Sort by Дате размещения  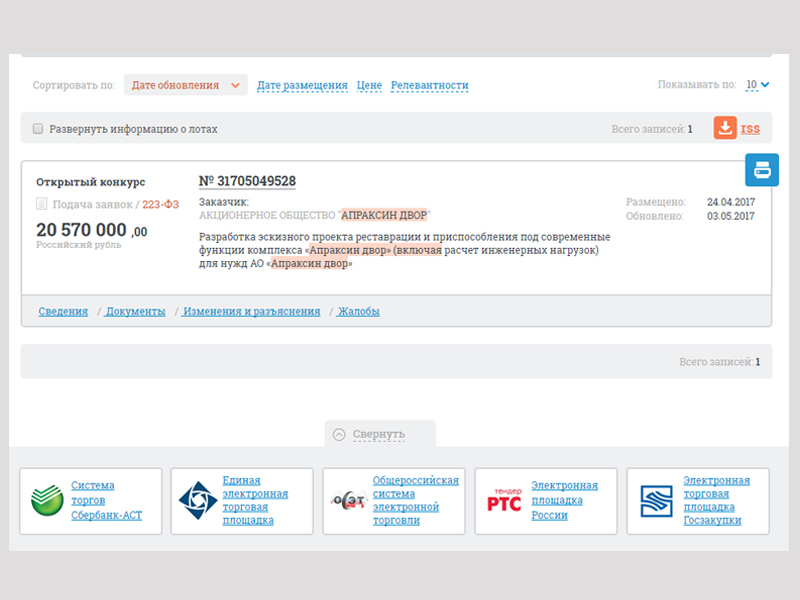pyautogui.click(x=302, y=85)
